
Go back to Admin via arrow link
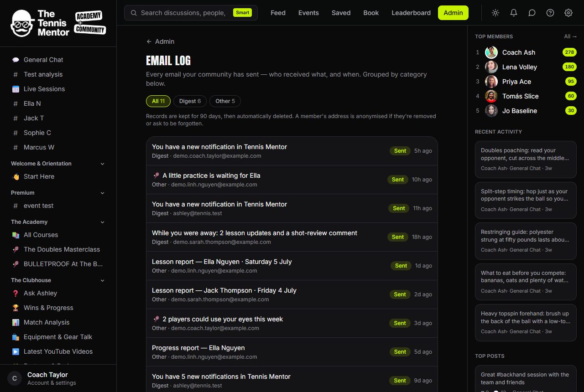coord(160,41)
